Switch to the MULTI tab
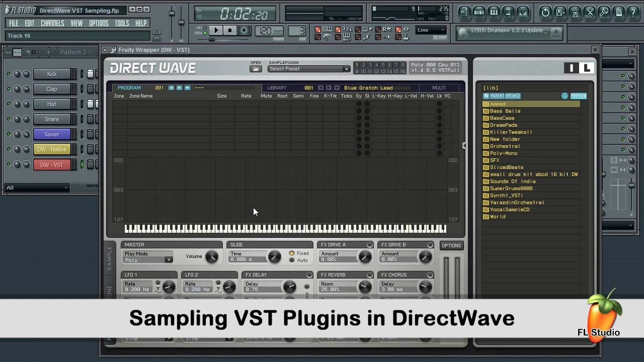The image size is (644, 362). click(x=439, y=88)
